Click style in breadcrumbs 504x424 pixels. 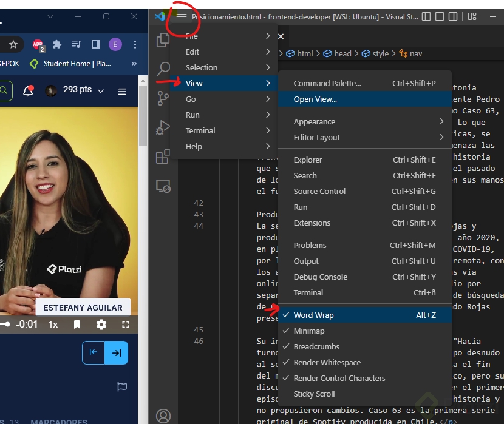click(x=375, y=53)
